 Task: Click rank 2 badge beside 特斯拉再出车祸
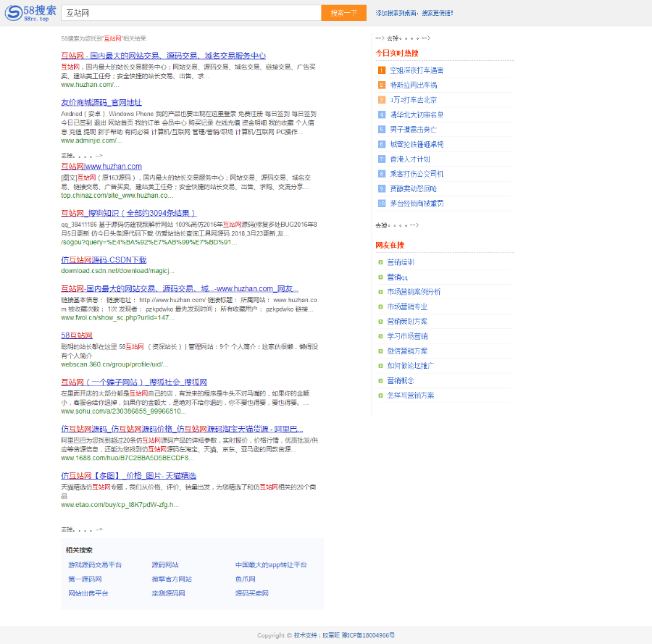point(381,85)
